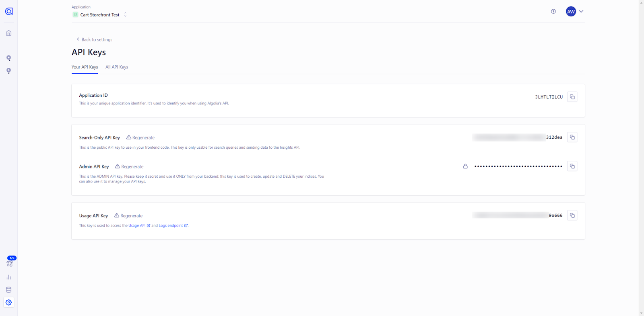Copy the Search-Only API Key

572,137
